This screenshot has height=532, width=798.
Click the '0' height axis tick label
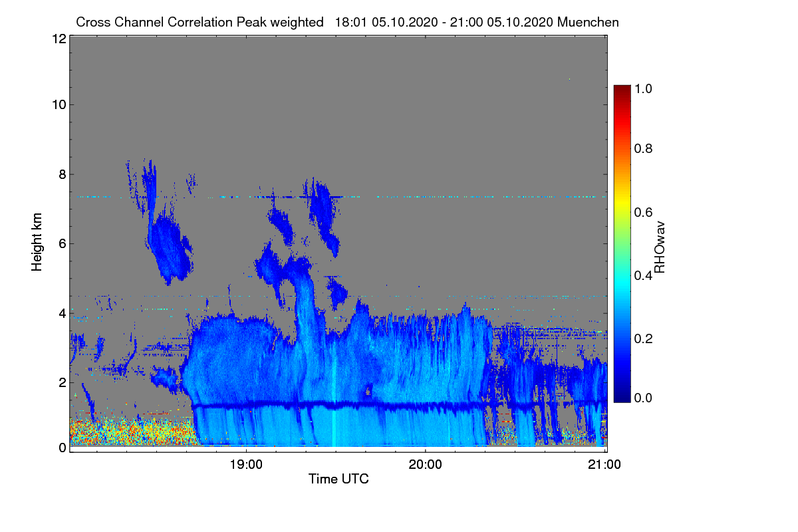click(62, 448)
